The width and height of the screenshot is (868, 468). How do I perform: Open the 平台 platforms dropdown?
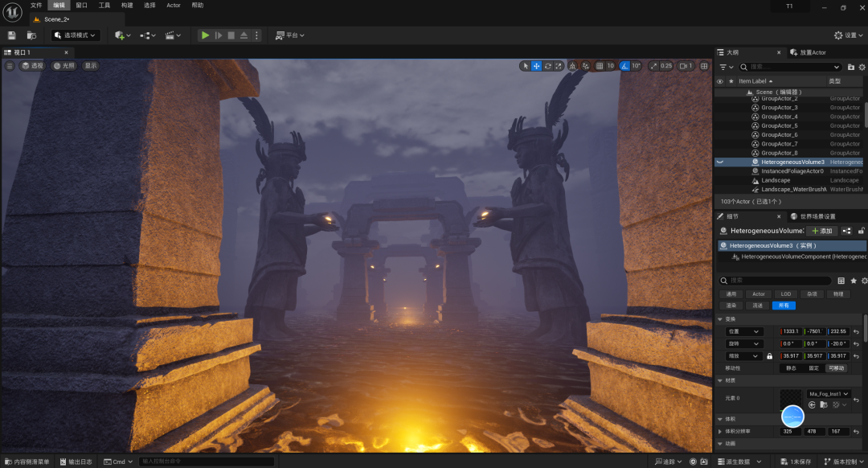pos(290,35)
